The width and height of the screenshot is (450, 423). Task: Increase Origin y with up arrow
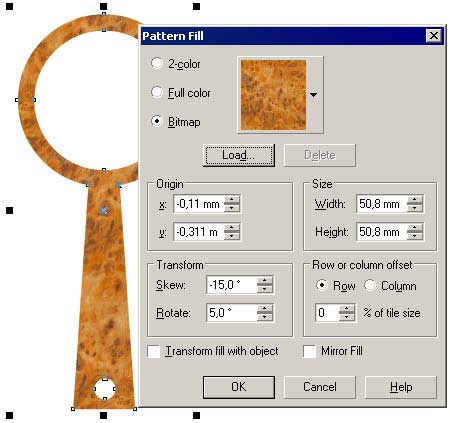coord(232,228)
